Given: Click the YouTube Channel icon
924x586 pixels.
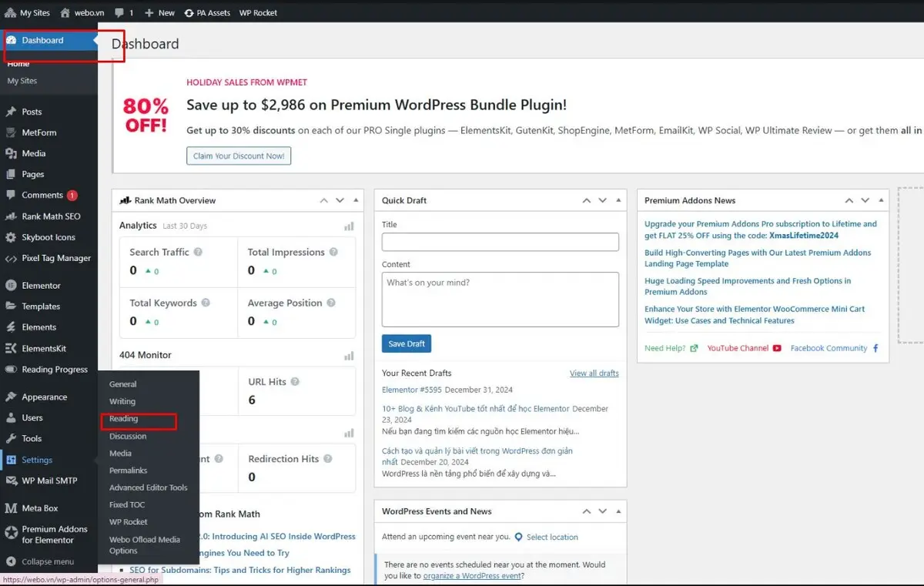Looking at the screenshot, I should (x=777, y=348).
